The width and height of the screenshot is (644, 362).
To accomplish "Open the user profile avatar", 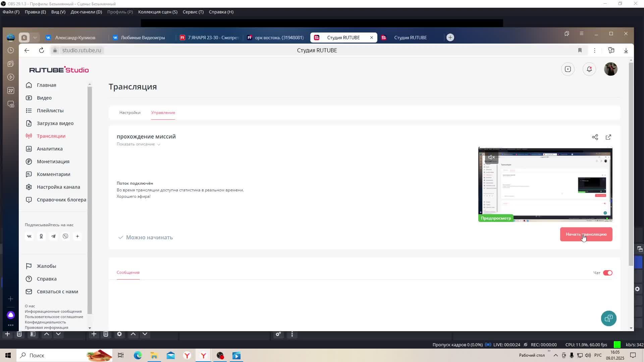I will 611,69.
